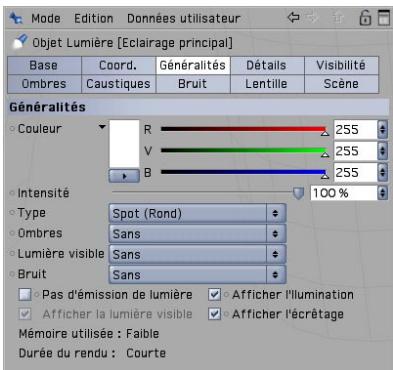Image resolution: width=393 pixels, height=370 pixels.
Task: Click the Intensité animation dot
Action: coord(13,193)
